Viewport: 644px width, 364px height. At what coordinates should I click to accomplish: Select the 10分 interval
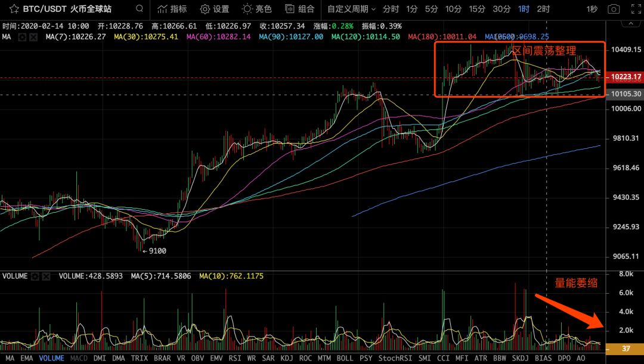click(453, 8)
